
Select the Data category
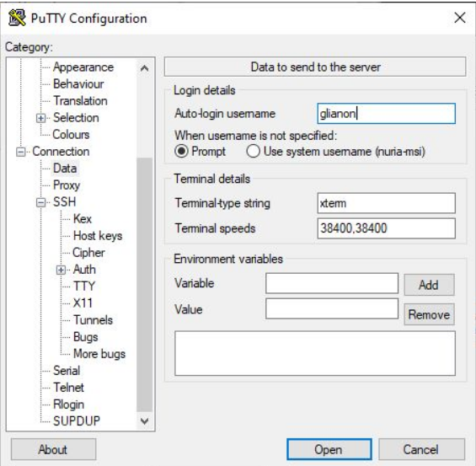65,169
